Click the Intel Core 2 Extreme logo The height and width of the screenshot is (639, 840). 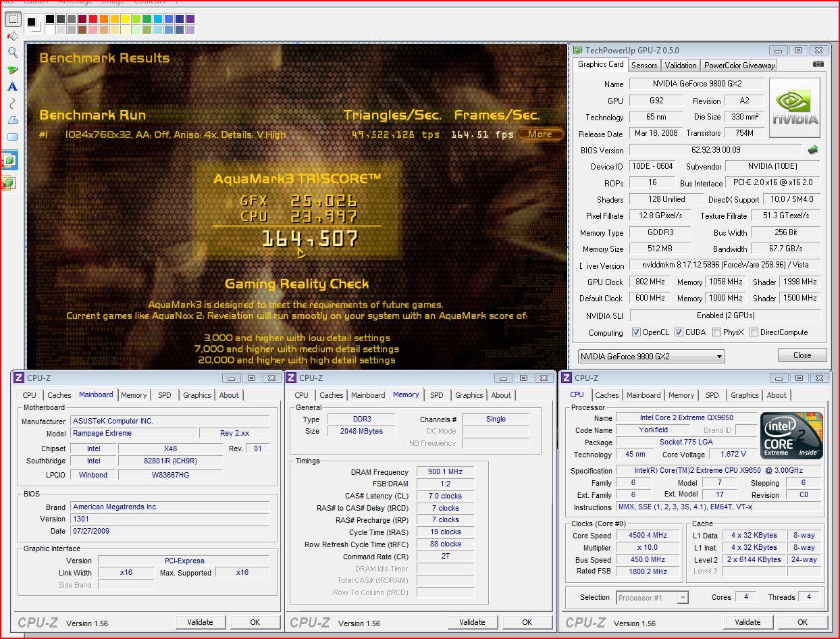click(x=792, y=434)
